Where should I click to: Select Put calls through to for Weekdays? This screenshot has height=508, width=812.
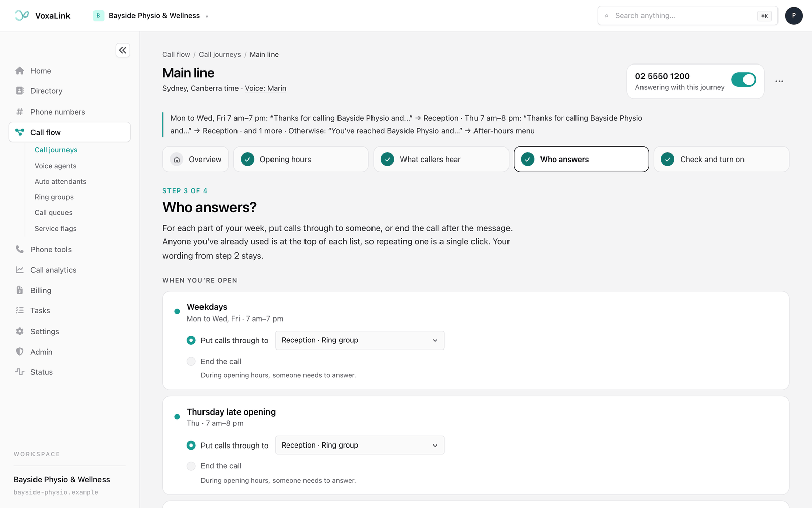coord(191,340)
